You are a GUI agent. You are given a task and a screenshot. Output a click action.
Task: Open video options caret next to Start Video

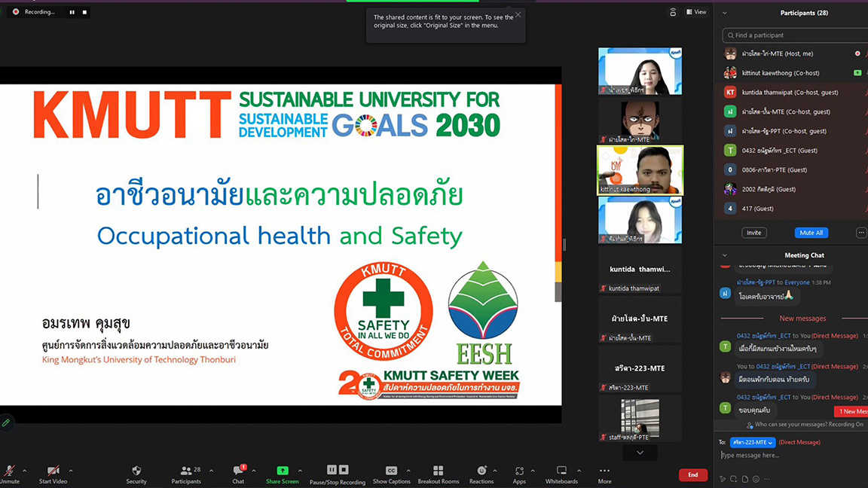pos(71,471)
